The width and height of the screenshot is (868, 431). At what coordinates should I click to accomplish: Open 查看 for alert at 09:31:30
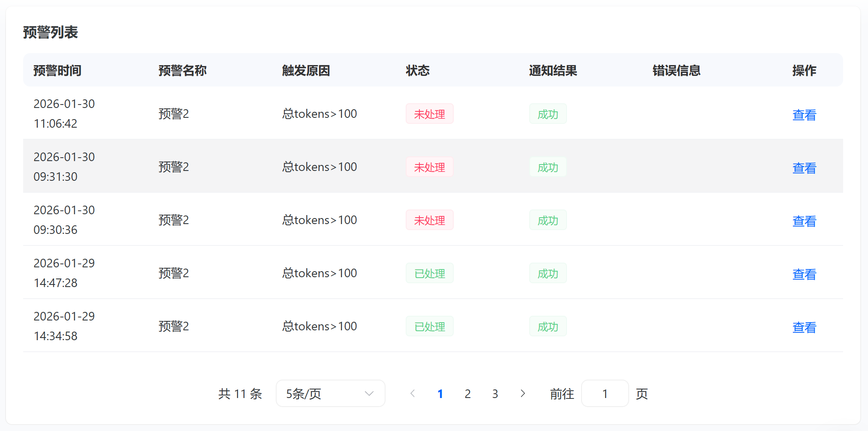tap(804, 168)
